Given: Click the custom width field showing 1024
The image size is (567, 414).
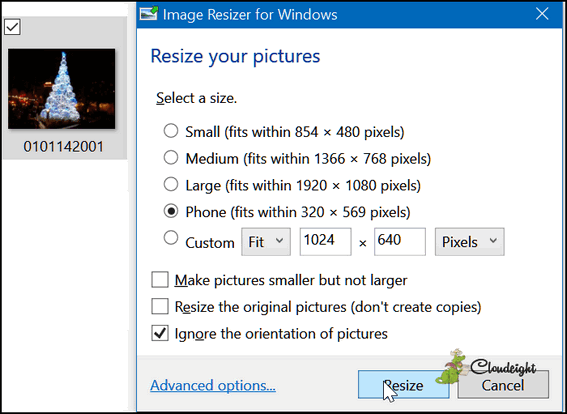Looking at the screenshot, I should tap(325, 242).
